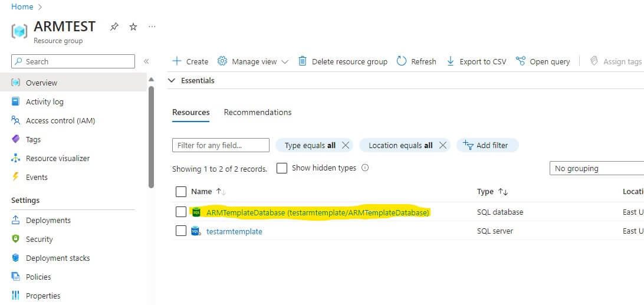Click the Refresh icon in the toolbar
Image resolution: width=644 pixels, height=305 pixels.
point(402,61)
